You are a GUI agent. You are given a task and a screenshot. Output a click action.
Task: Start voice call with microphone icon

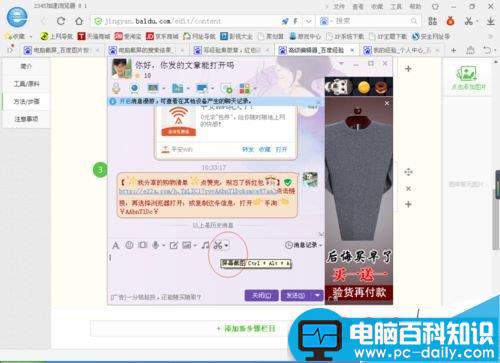tap(116, 88)
